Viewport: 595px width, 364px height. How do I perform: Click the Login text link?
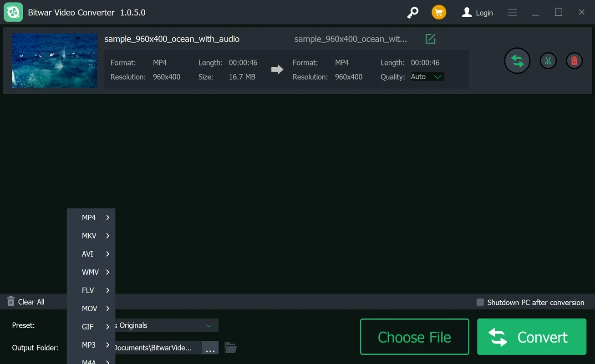coord(484,13)
